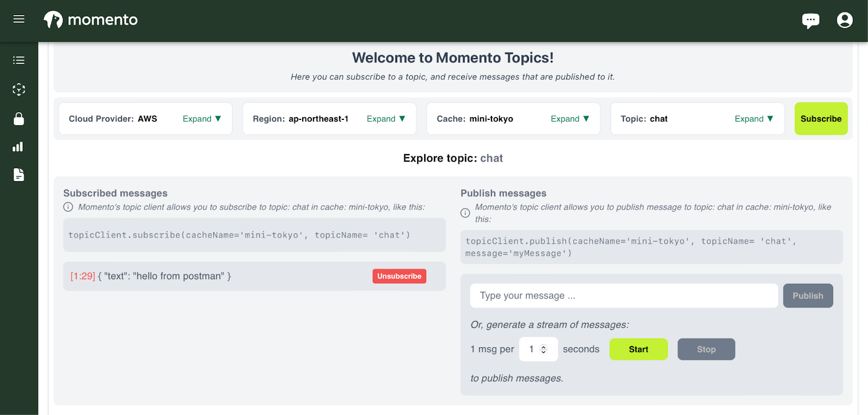Stop the message stream
Image resolution: width=868 pixels, height=415 pixels.
[706, 349]
